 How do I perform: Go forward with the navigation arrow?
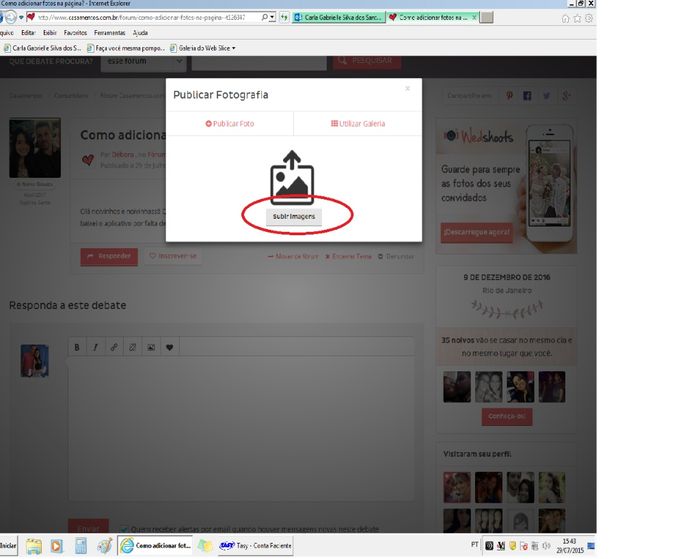pyautogui.click(x=11, y=17)
